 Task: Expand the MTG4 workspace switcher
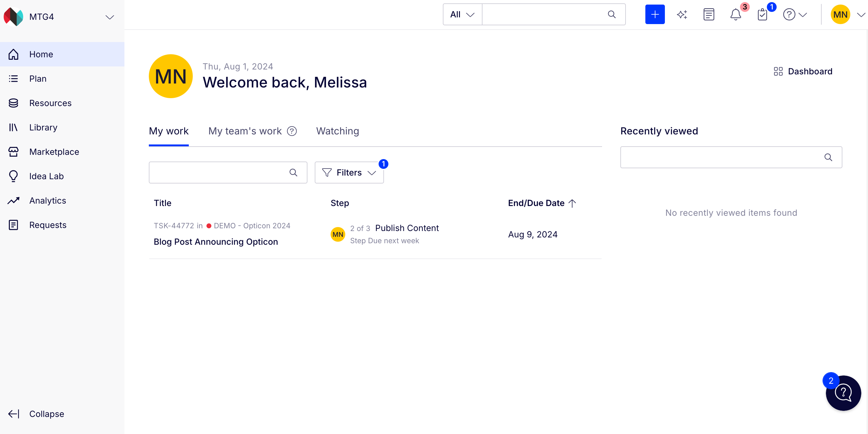coord(109,17)
